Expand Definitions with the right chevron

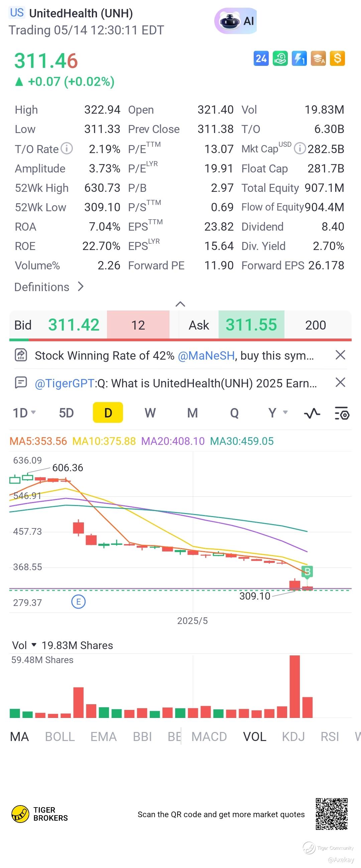pyautogui.click(x=81, y=287)
